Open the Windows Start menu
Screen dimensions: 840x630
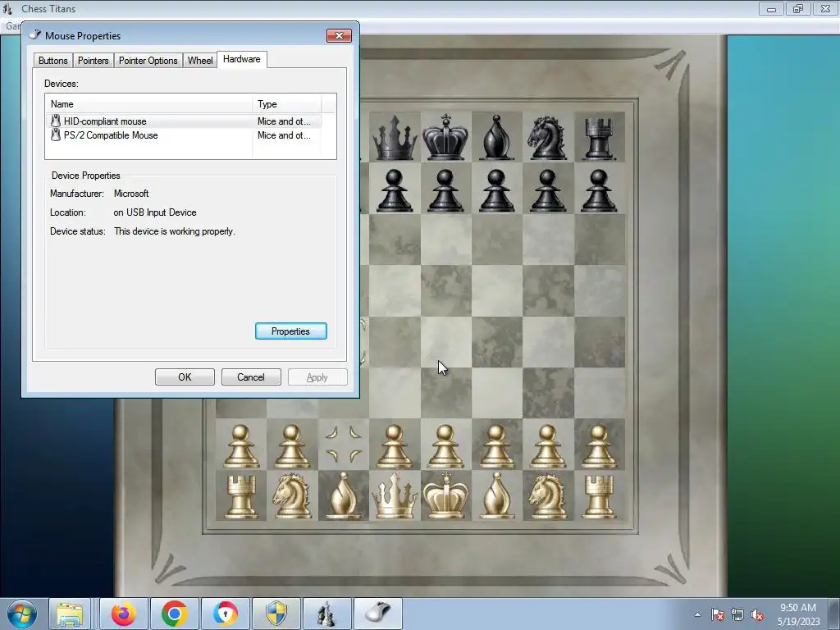[x=22, y=614]
